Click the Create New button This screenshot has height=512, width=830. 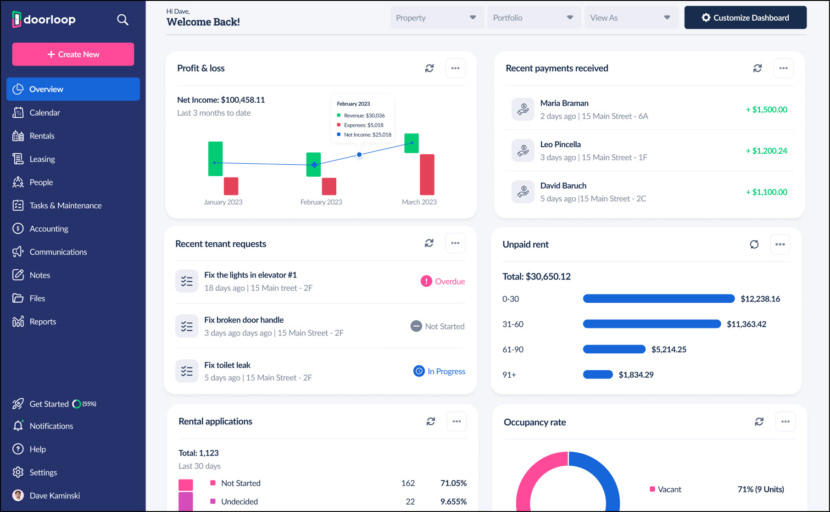click(73, 55)
